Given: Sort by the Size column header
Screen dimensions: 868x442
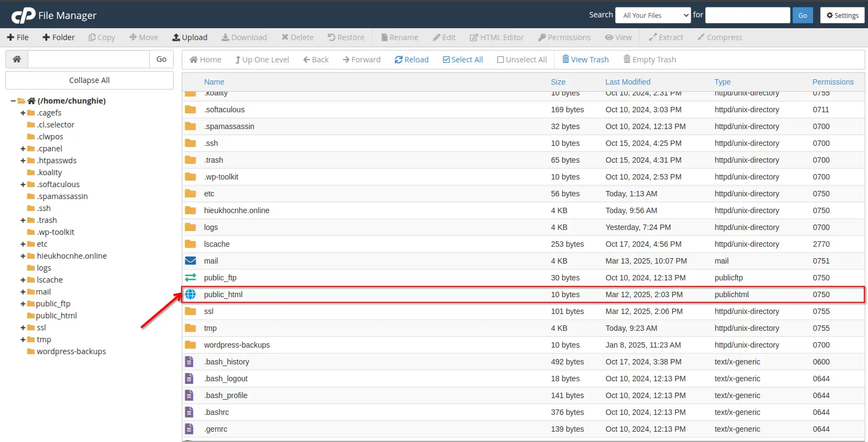Looking at the screenshot, I should (x=558, y=82).
